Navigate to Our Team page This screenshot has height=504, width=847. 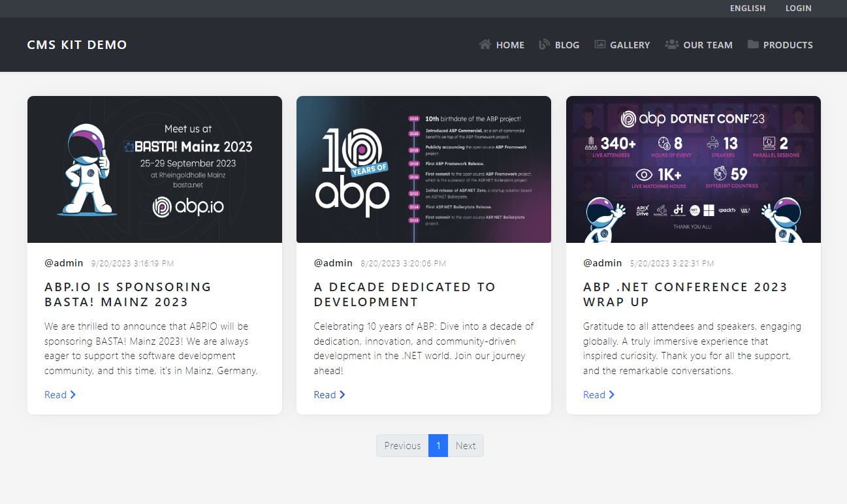(x=707, y=45)
